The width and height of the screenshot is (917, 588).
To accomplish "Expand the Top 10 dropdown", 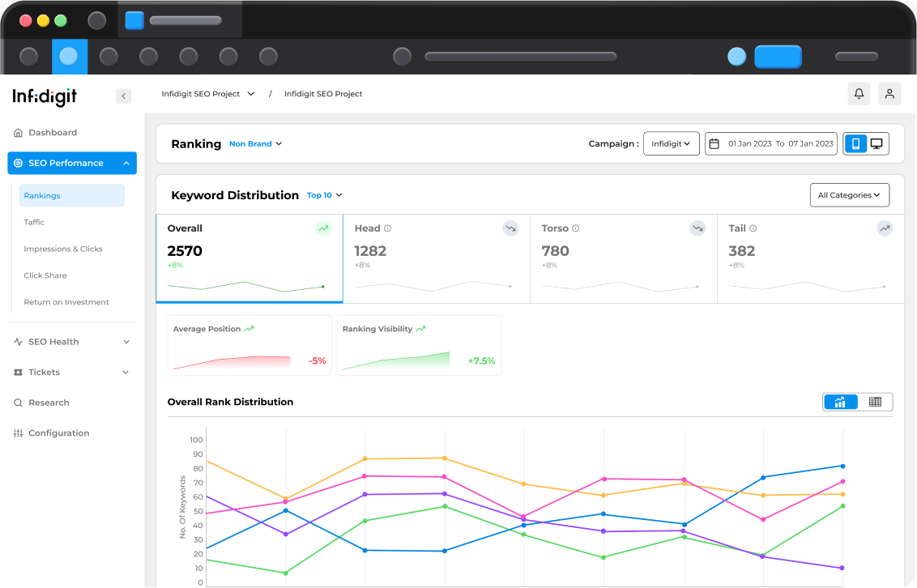I will 324,195.
